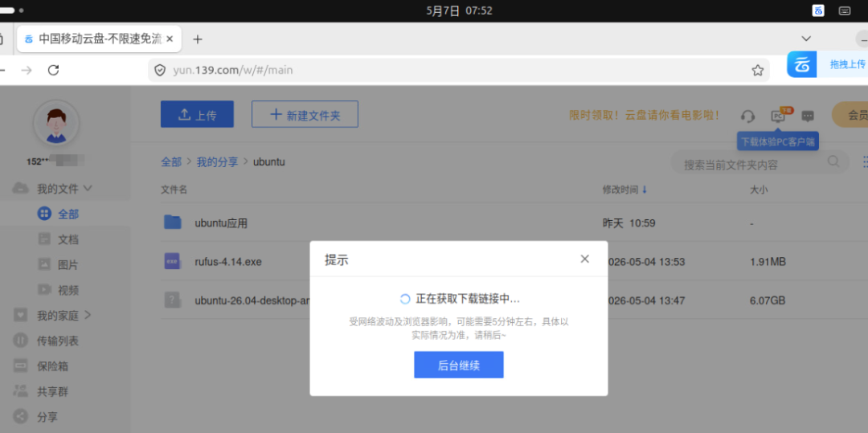This screenshot has width=868, height=433.
Task: Click the 保险箱 safe icon
Action: (20, 366)
